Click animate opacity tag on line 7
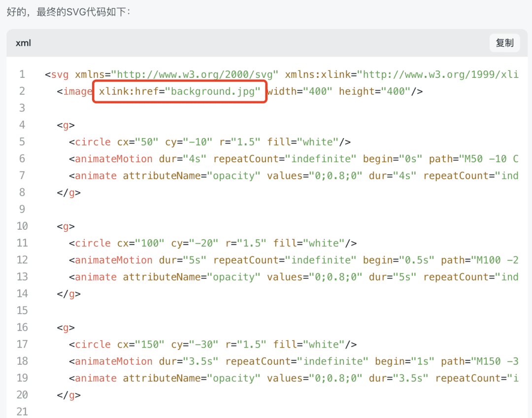532x418 pixels. click(93, 175)
